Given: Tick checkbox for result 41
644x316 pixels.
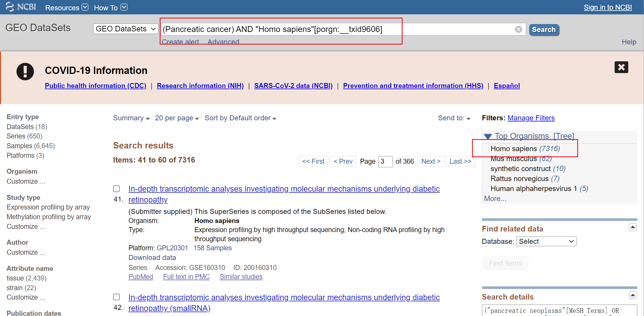Looking at the screenshot, I should 117,189.
